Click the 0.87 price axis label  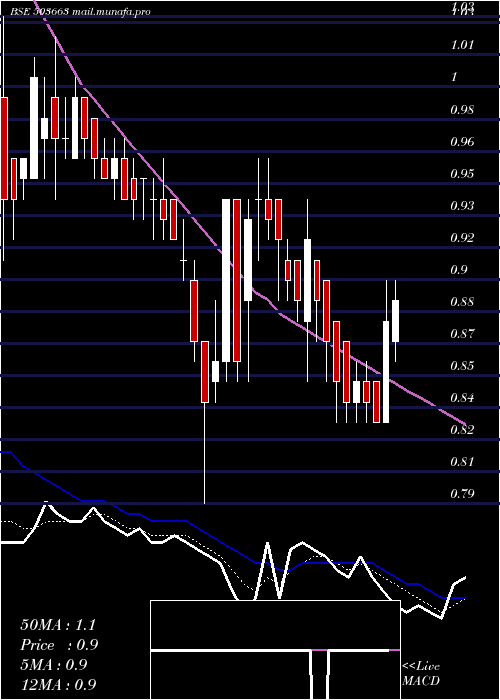[462, 333]
